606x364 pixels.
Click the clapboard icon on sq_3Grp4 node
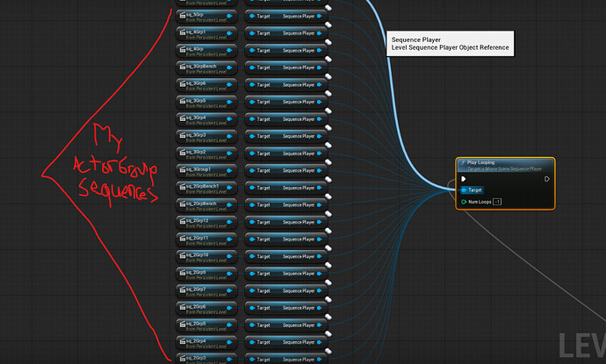point(183,118)
